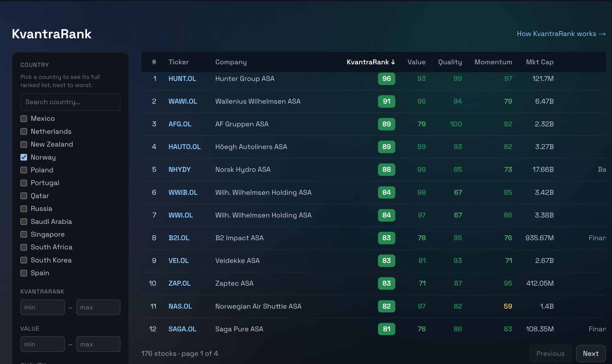The image size is (612, 364).
Task: Sort by the KvantraRank column header
Action: 371,62
